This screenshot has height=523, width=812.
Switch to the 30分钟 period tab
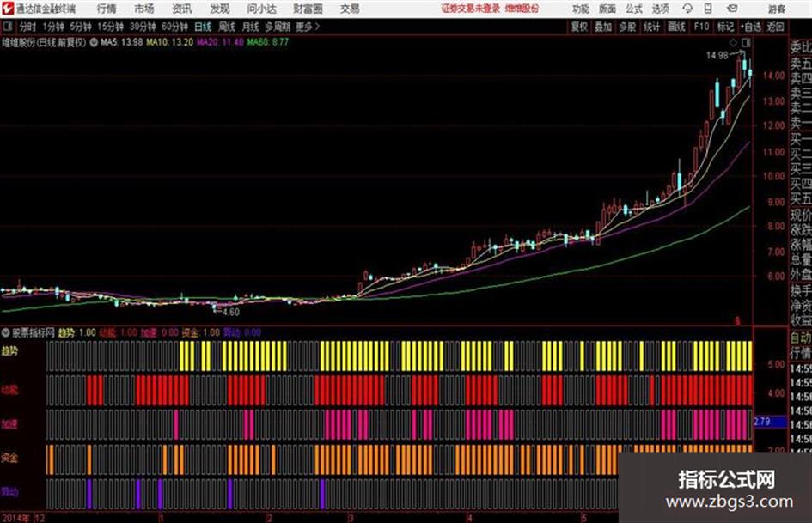143,27
